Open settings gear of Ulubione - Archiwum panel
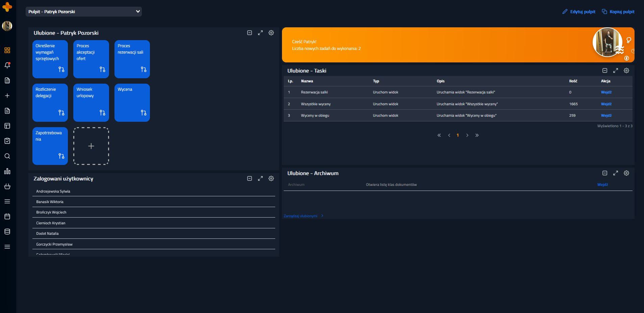Viewport: 644px width, 313px height. click(x=626, y=173)
